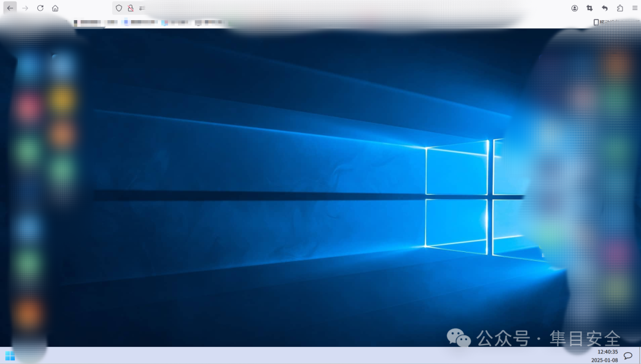
Task: Open the site permissions icon
Action: click(x=142, y=8)
